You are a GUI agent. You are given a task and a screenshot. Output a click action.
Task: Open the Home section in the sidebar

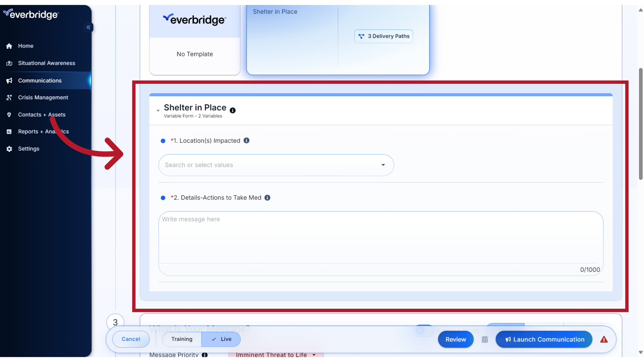25,46
